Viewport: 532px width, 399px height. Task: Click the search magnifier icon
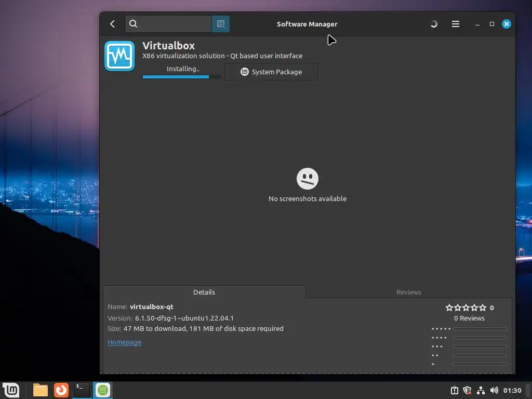pos(134,24)
